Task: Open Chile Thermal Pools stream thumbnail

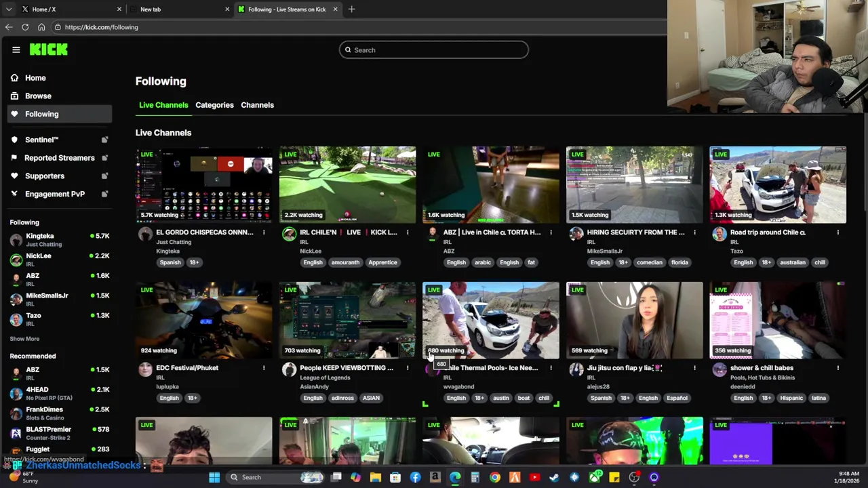Action: (x=491, y=320)
